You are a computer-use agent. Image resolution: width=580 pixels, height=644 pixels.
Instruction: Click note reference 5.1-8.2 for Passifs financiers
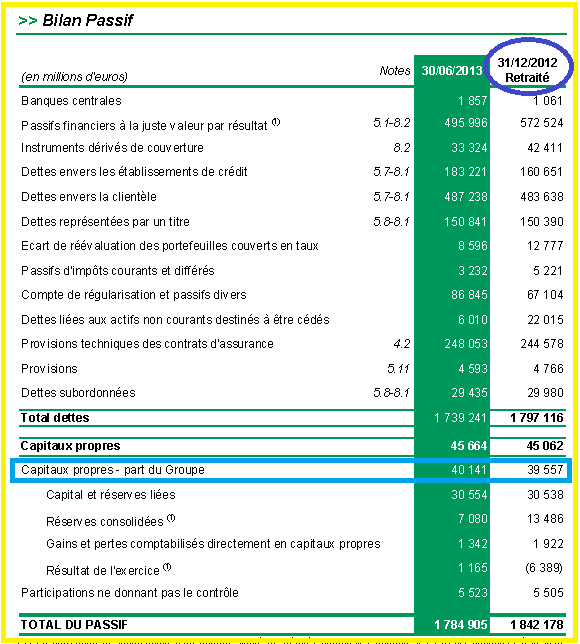pyautogui.click(x=391, y=122)
